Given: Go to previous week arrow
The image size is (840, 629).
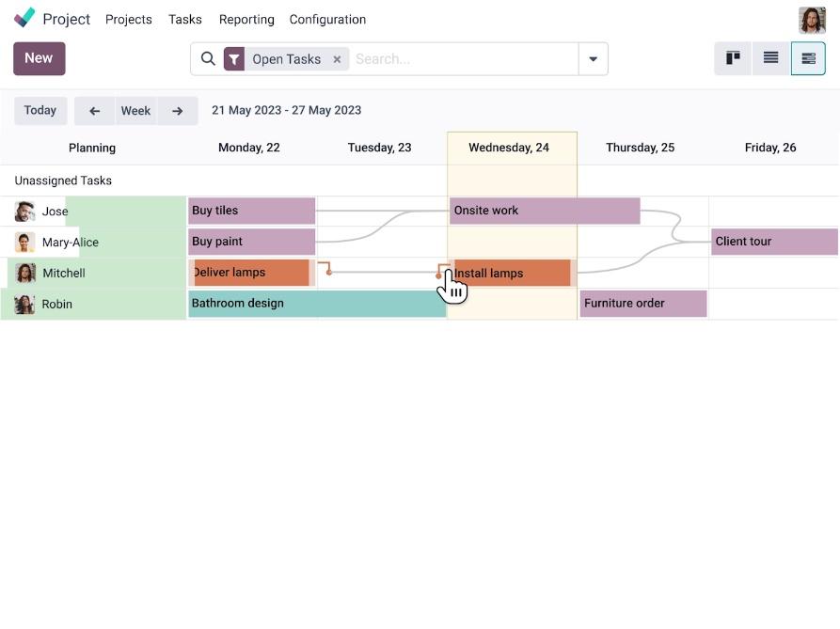Looking at the screenshot, I should [94, 111].
